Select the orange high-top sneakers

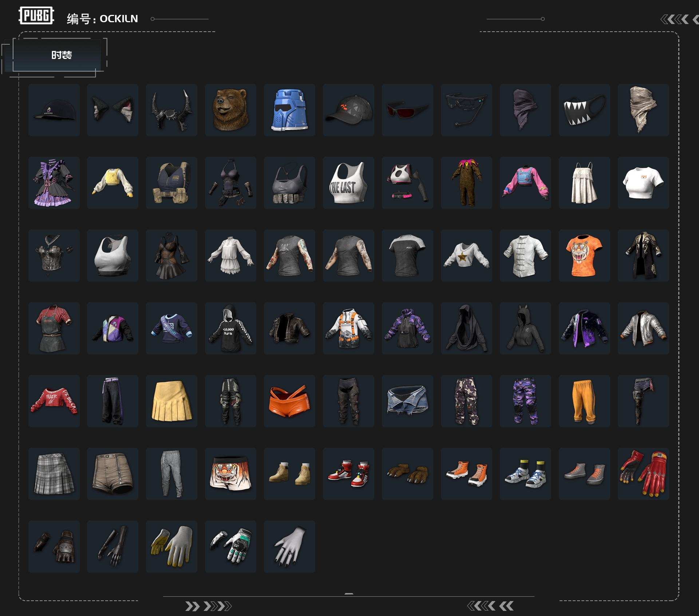point(466,474)
